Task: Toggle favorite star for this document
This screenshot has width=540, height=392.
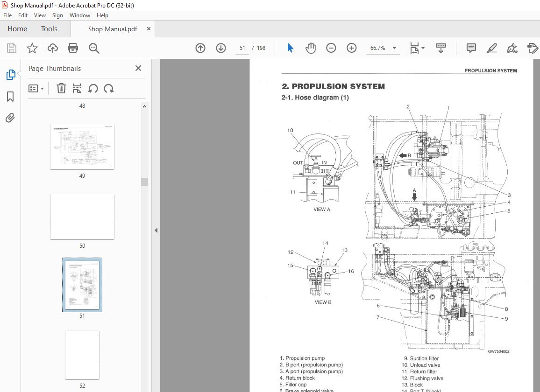Action: coord(32,48)
